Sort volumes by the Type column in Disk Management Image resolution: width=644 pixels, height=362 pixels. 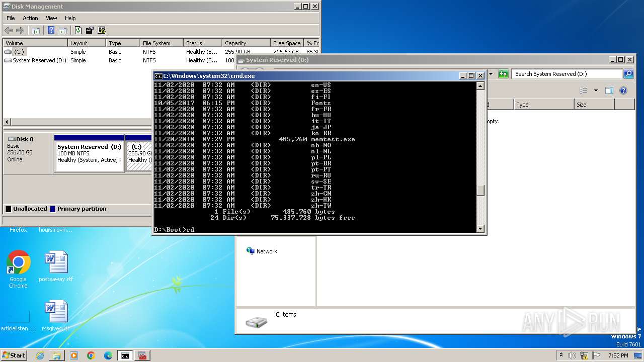point(123,43)
